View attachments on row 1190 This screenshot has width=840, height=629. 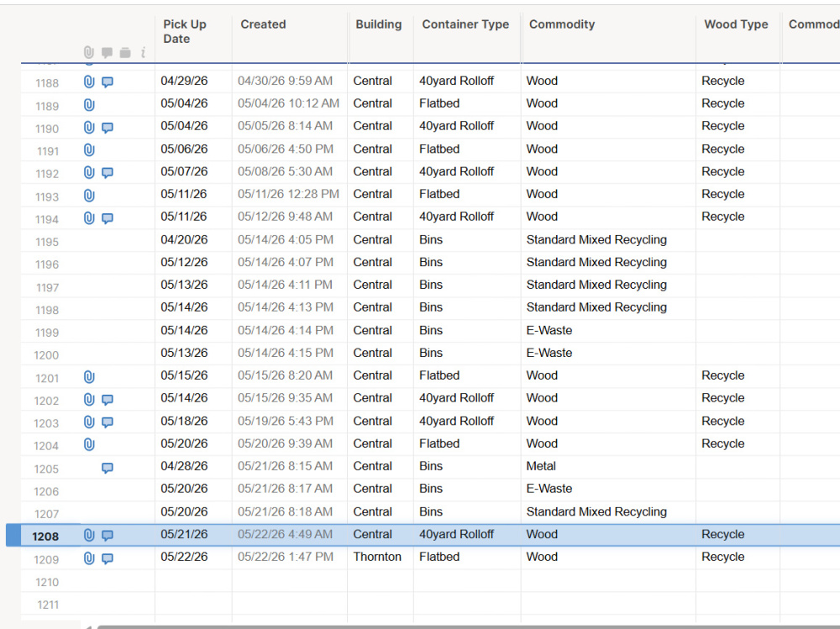[x=89, y=128]
